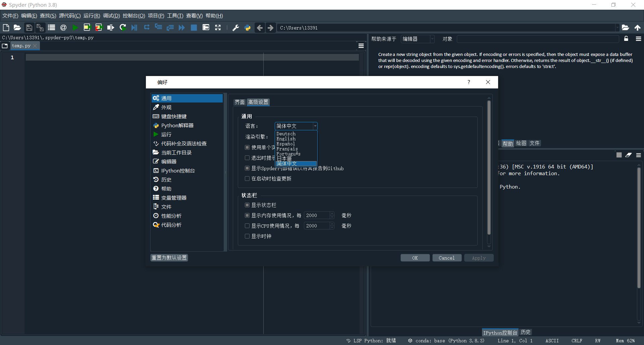Open preferences wrench icon
Image resolution: width=644 pixels, height=345 pixels.
point(236,27)
